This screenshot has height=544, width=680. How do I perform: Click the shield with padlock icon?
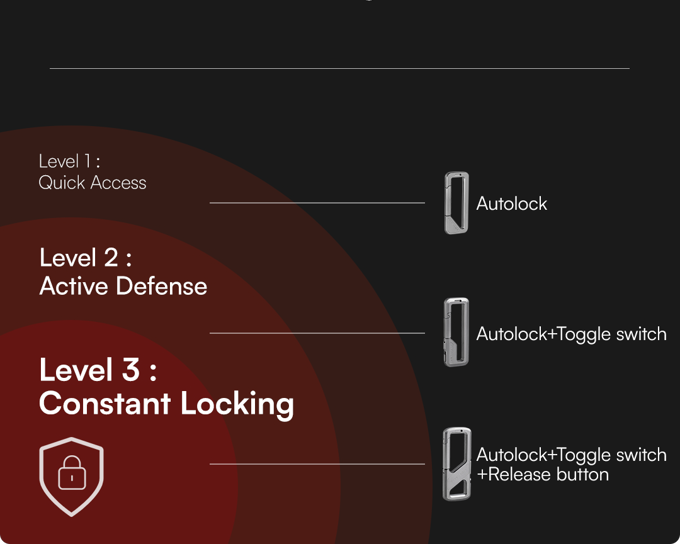[72, 477]
